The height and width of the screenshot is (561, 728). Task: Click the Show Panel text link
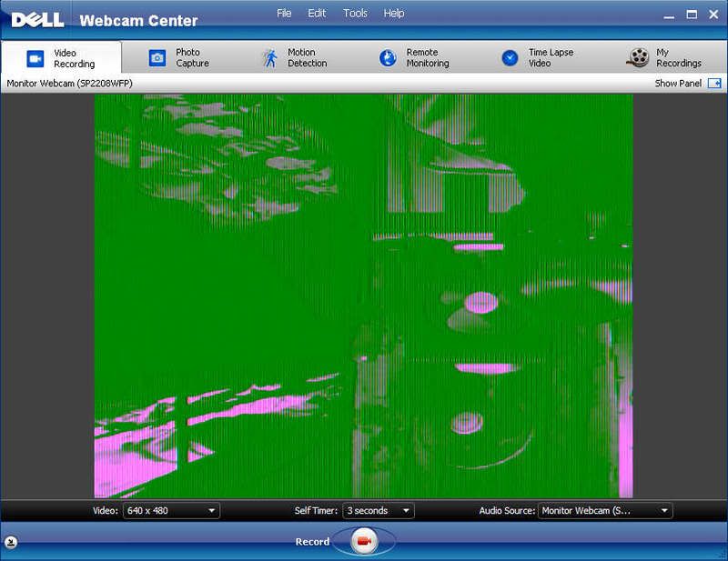(x=677, y=84)
